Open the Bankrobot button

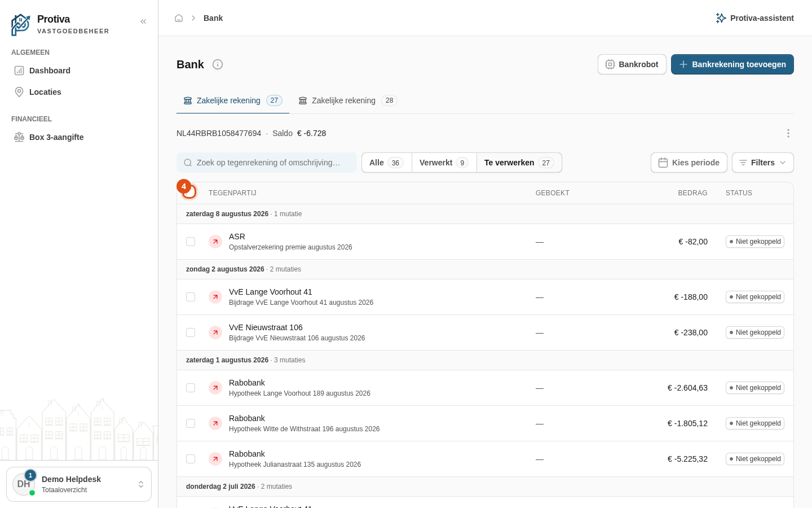(632, 64)
